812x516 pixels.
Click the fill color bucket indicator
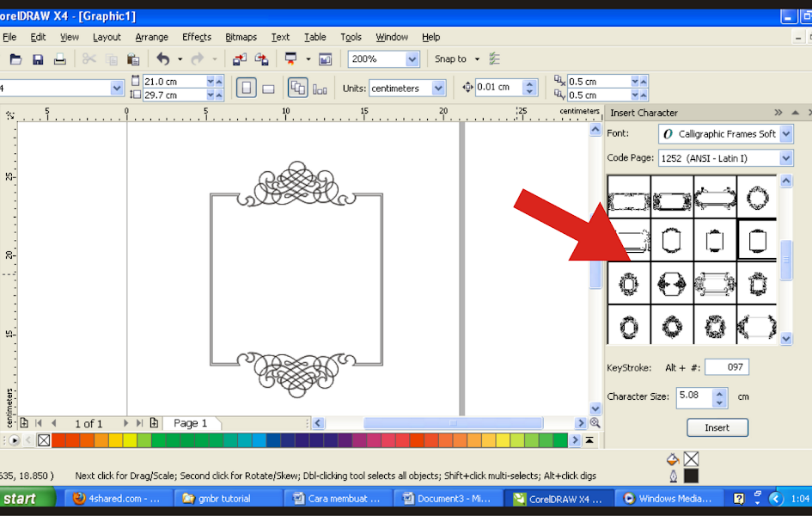pos(672,459)
